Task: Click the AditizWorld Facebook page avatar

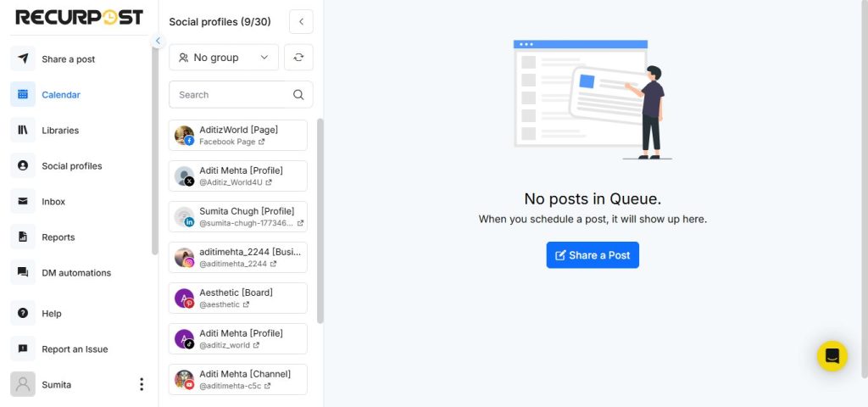Action: [x=184, y=135]
